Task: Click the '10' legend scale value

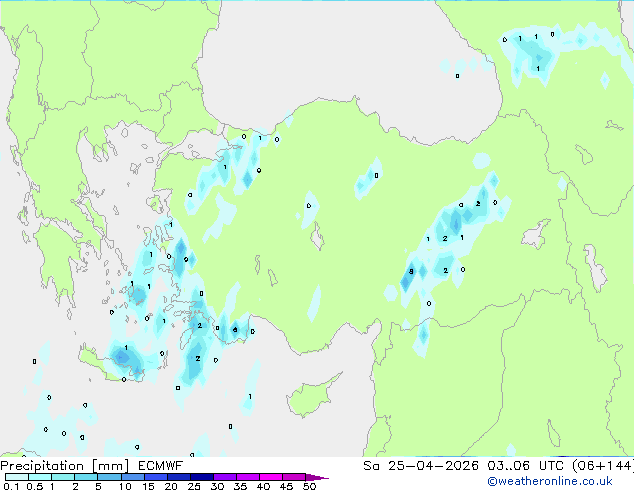Action: [125, 486]
